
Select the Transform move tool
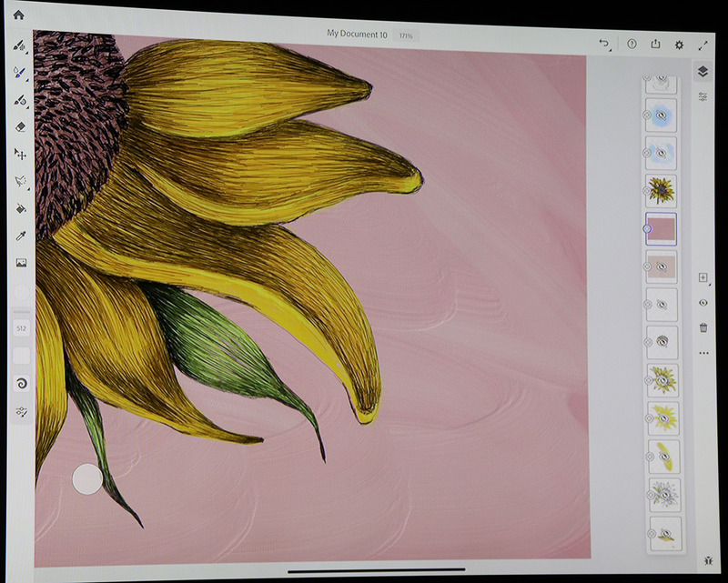20,155
